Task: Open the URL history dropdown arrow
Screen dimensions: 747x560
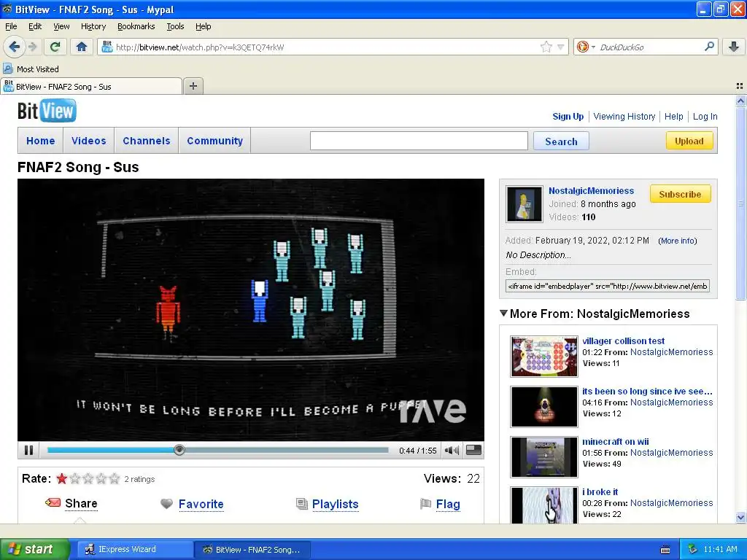Action: (561, 47)
